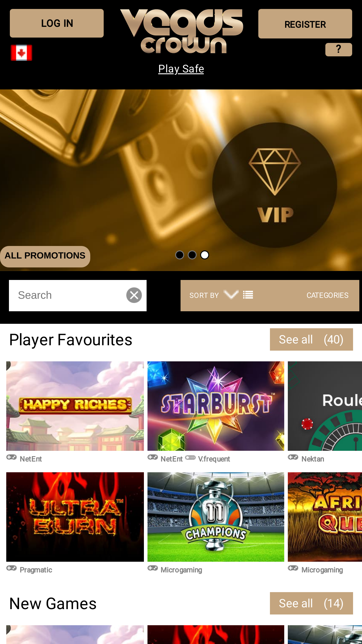Screen dimensions: 362x644
Task: View All Promotions
Action: [45, 256]
